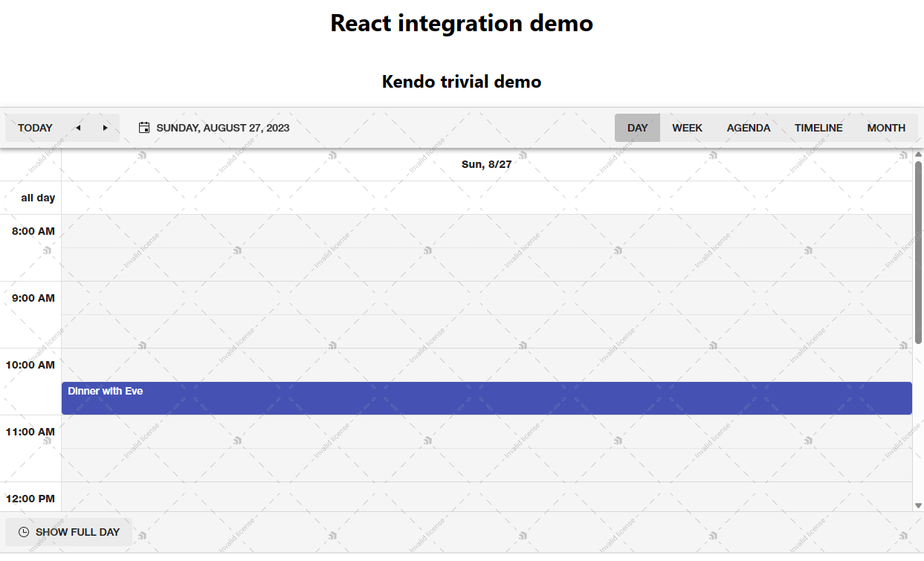Image resolution: width=924 pixels, height=561 pixels.
Task: Click the Sun, 8/27 column header
Action: click(487, 164)
